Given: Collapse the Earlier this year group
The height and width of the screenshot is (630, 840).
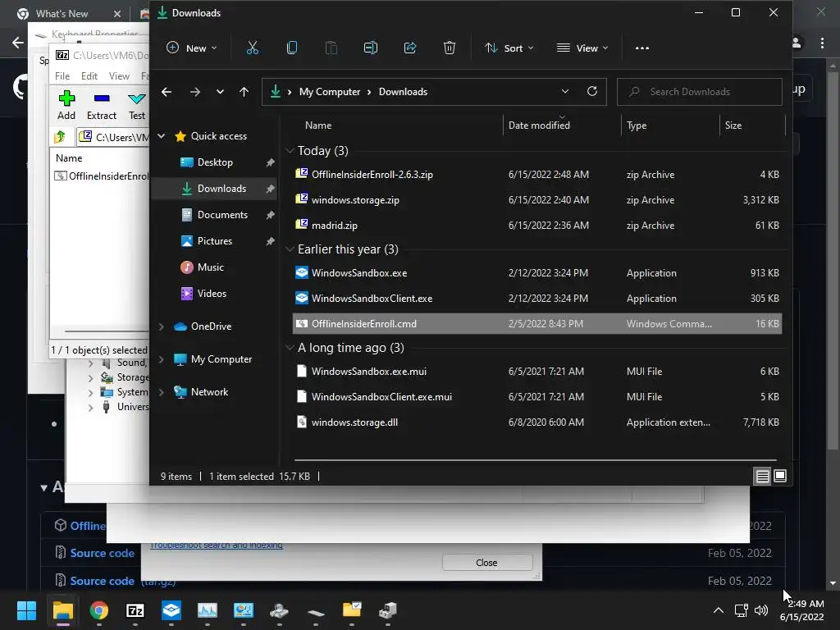Looking at the screenshot, I should [290, 249].
